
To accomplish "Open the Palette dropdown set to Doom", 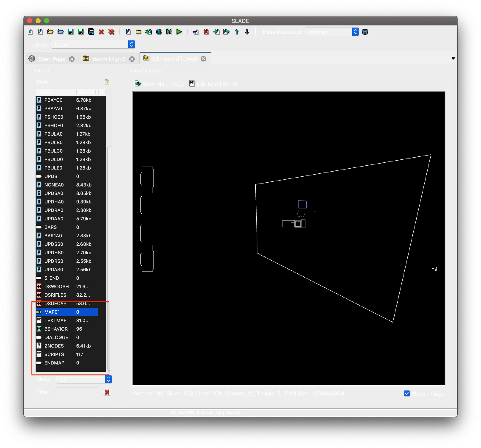I will point(93,45).
